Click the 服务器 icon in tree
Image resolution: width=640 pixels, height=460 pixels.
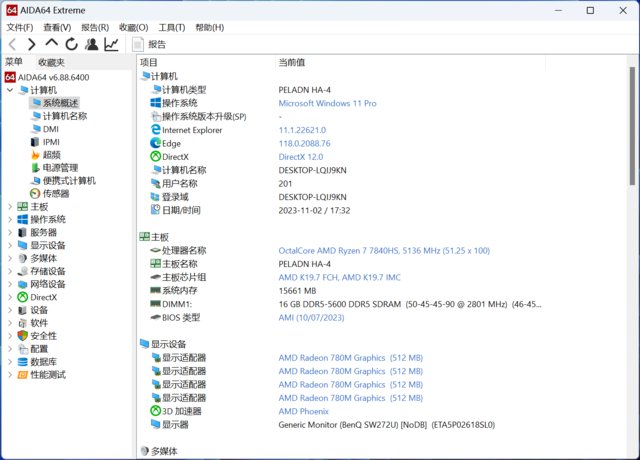coord(23,233)
